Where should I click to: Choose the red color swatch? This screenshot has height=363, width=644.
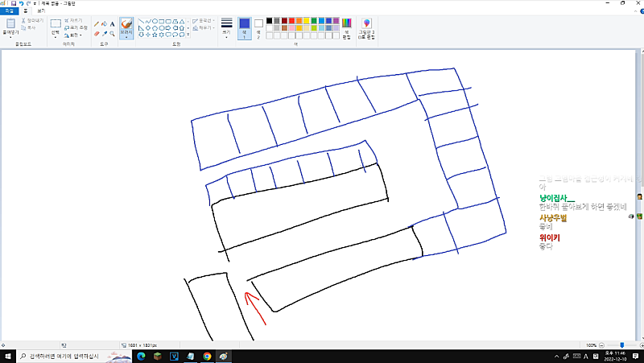tap(291, 21)
